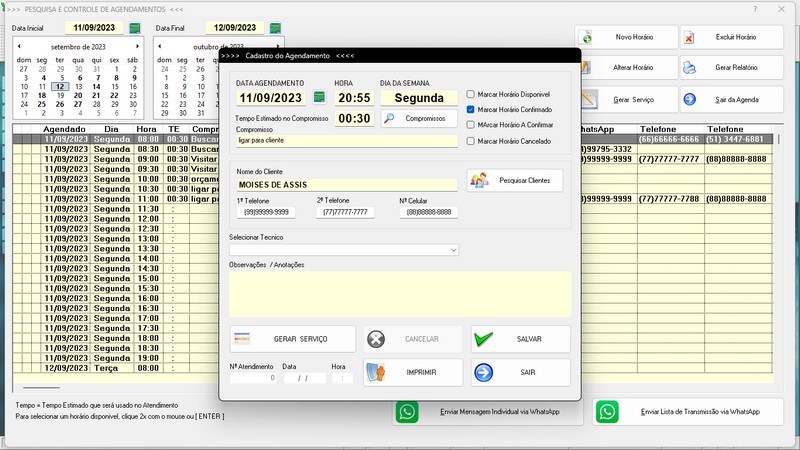Click the Data Final field 12/09/2023

click(235, 28)
